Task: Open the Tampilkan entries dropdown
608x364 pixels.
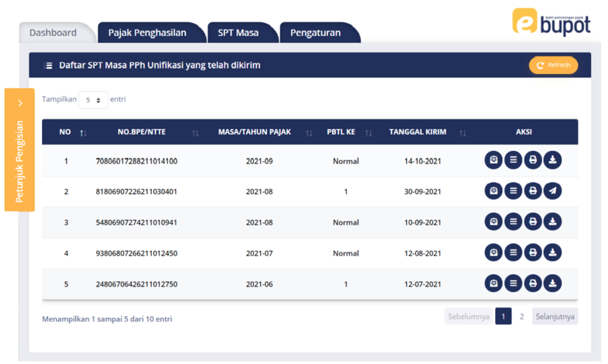Action: point(93,100)
